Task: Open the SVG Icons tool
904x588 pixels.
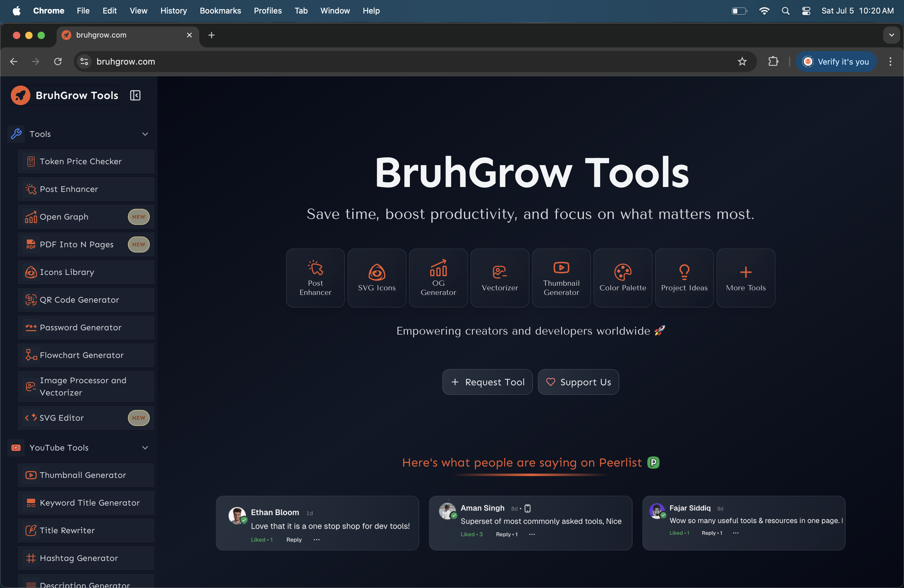Action: pyautogui.click(x=376, y=278)
